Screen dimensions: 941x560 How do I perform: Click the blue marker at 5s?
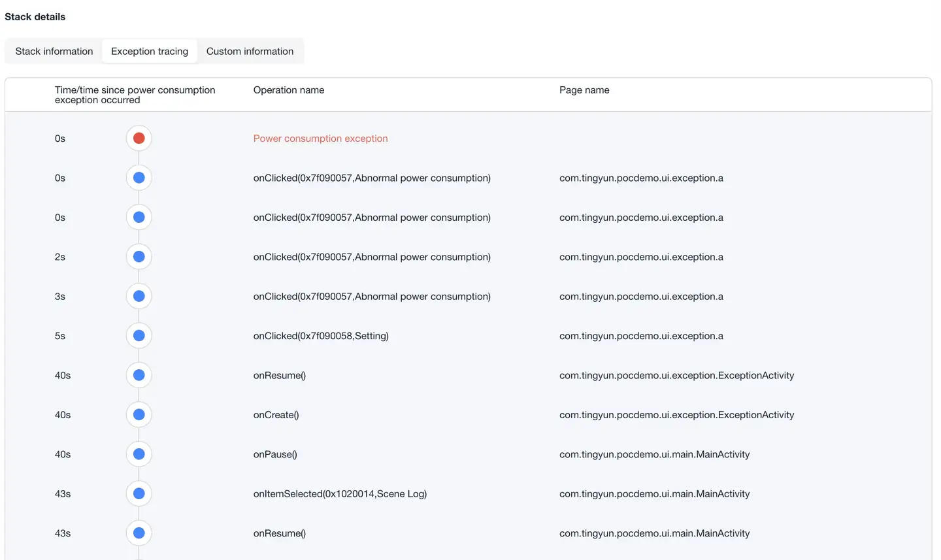[139, 336]
